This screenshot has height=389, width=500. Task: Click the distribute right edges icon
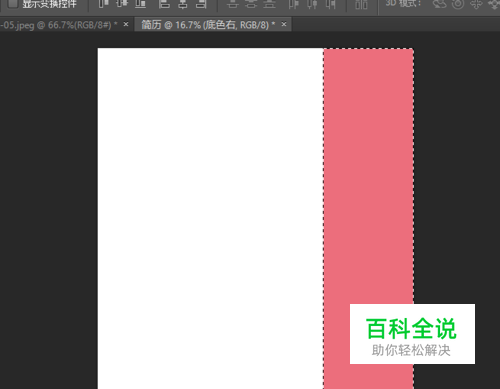330,4
